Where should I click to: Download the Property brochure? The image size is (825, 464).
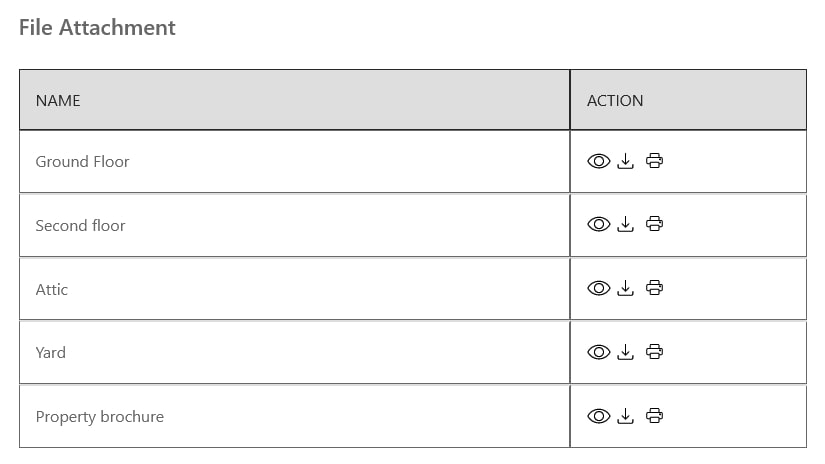point(626,416)
